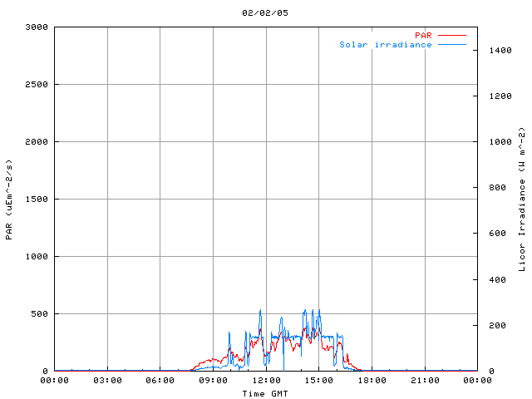The width and height of the screenshot is (532, 399).
Task: Click the blue Solar irradiance legend line sample
Action: [452, 44]
